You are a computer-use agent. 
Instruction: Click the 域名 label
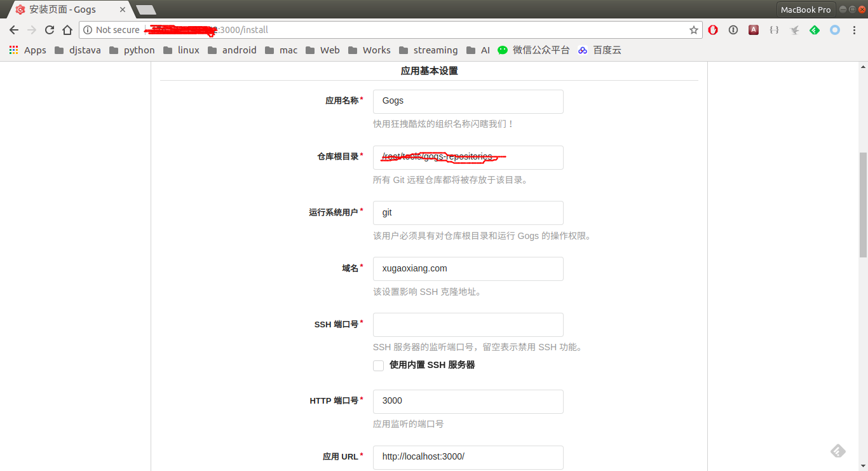pyautogui.click(x=350, y=268)
